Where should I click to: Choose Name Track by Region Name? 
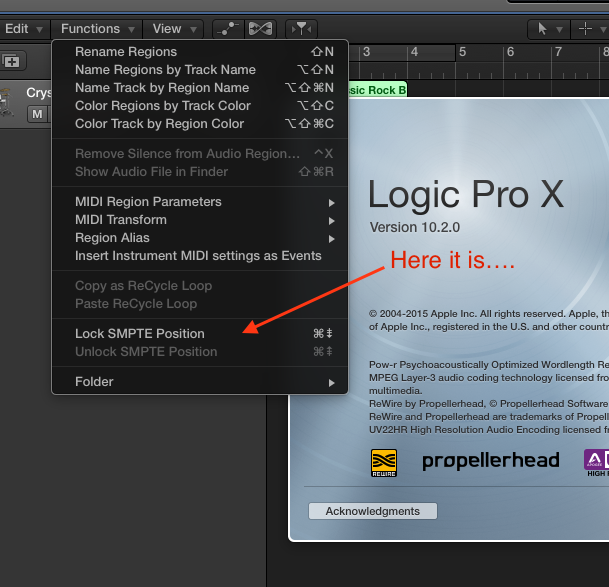[x=200, y=88]
